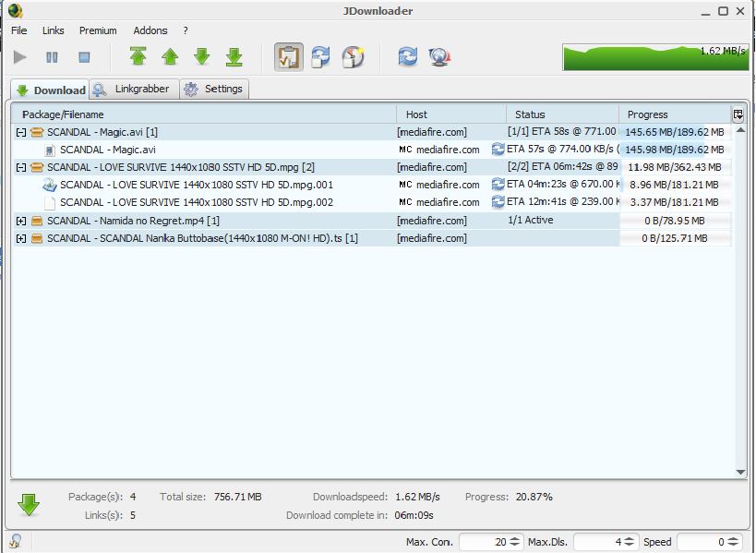
Task: Select the Nanka Buttobase .ts package
Action: [373, 238]
